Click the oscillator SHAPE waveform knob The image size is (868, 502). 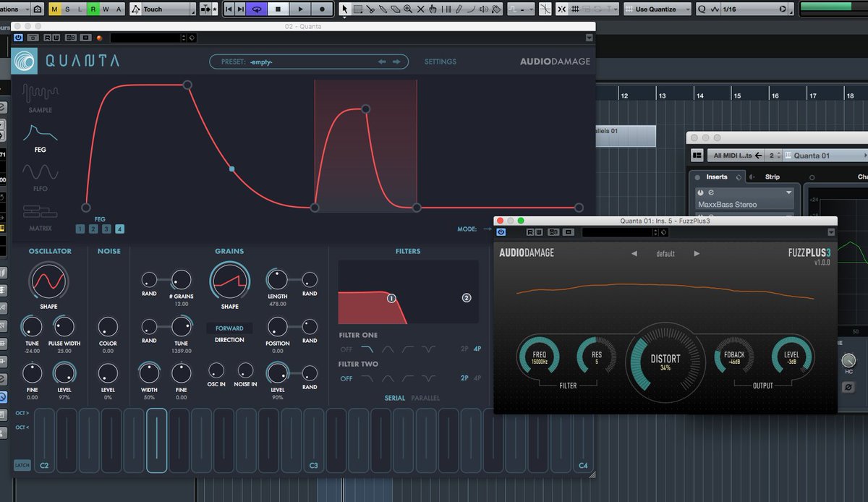48,281
